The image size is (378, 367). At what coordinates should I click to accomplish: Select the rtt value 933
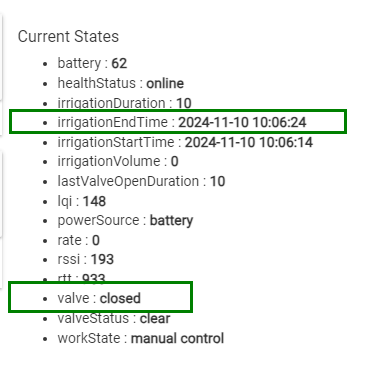94,279
